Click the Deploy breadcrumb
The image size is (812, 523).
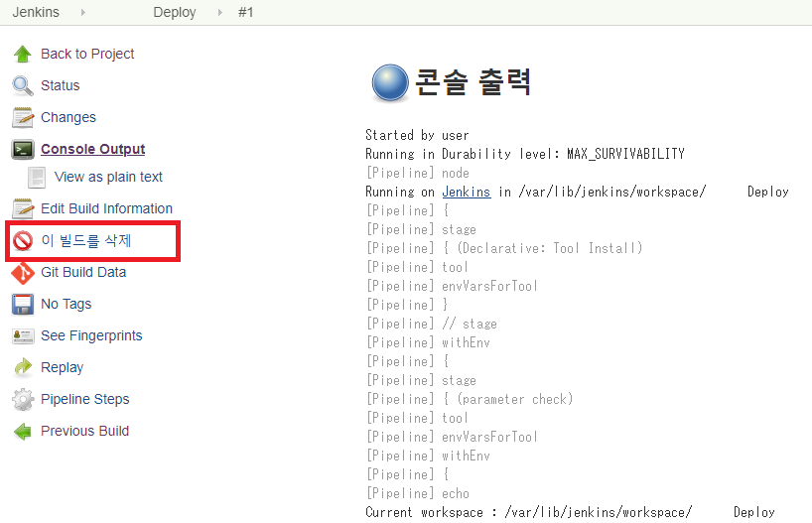point(175,12)
